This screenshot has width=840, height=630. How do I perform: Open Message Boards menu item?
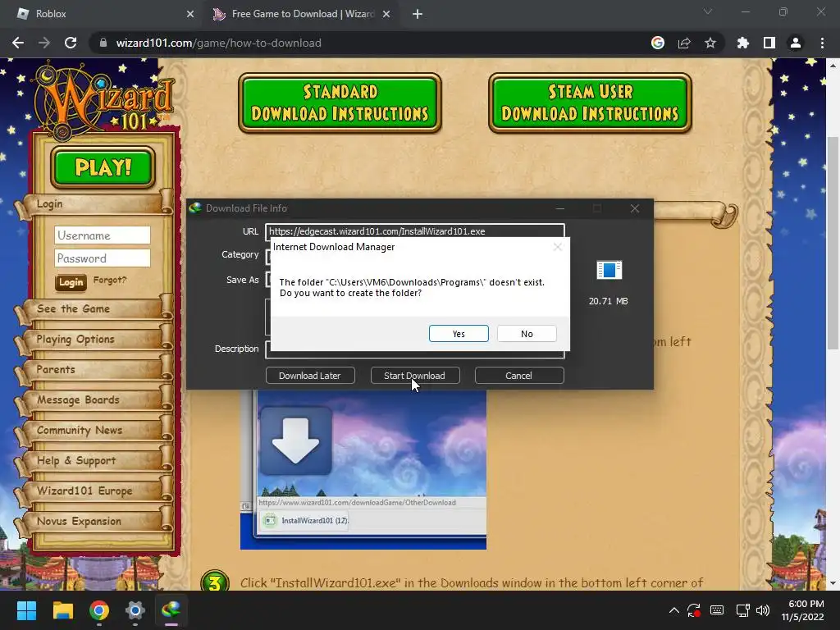coord(95,399)
